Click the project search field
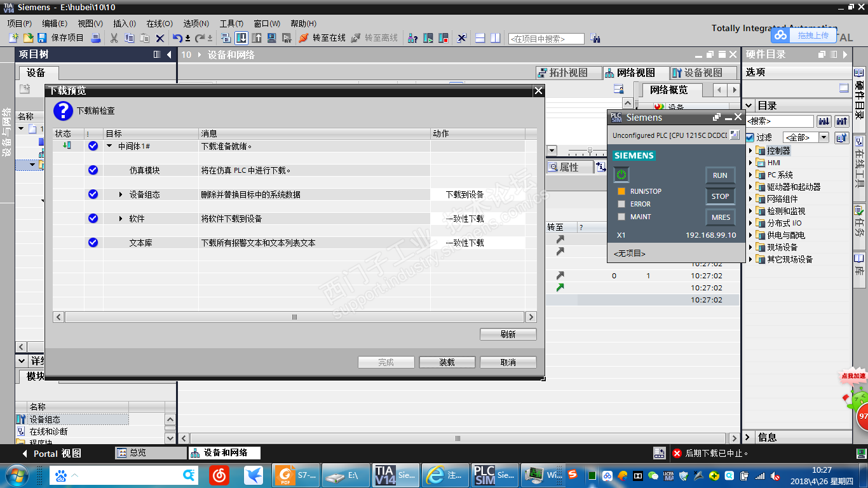Viewport: 868px width, 488px height. point(546,39)
